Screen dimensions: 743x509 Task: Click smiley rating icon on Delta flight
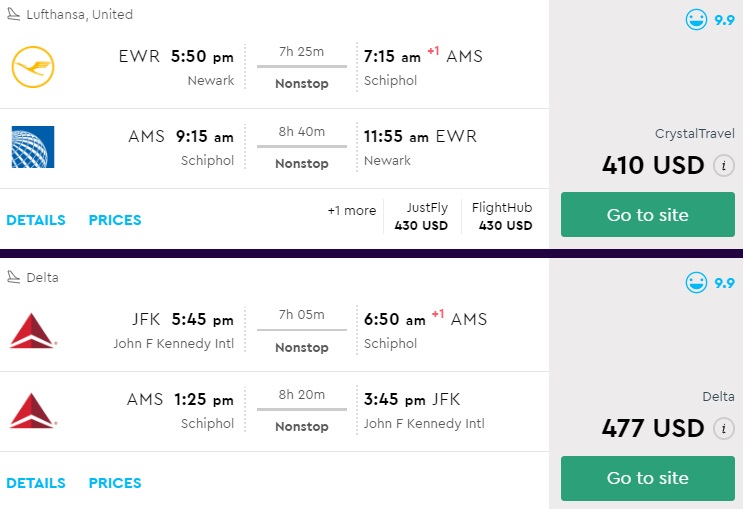pyautogui.click(x=696, y=283)
